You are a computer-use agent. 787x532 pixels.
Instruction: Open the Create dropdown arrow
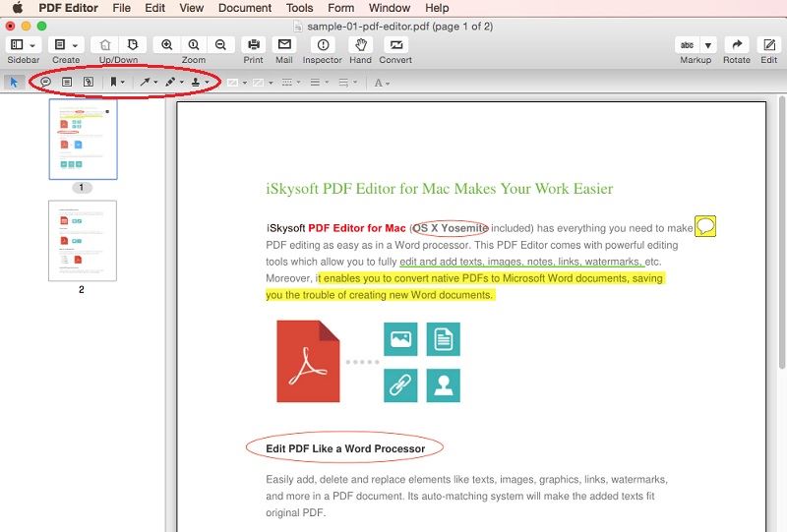[76, 45]
